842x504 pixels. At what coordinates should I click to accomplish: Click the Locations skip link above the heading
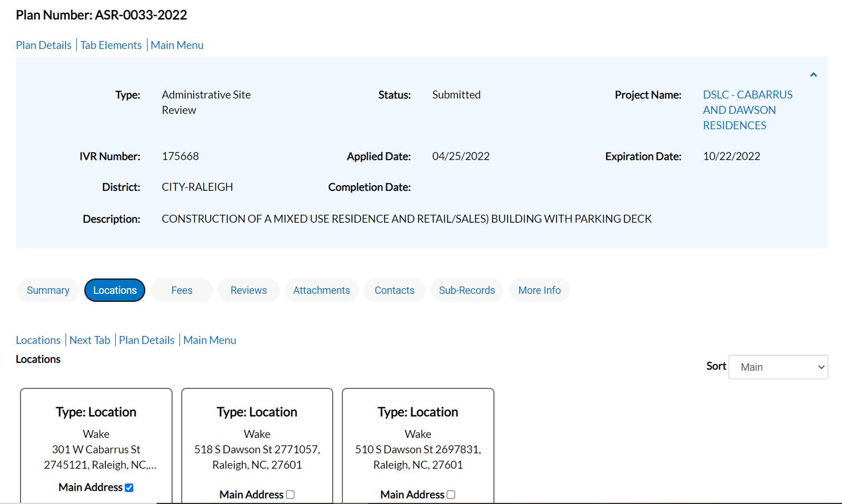pyautogui.click(x=38, y=340)
